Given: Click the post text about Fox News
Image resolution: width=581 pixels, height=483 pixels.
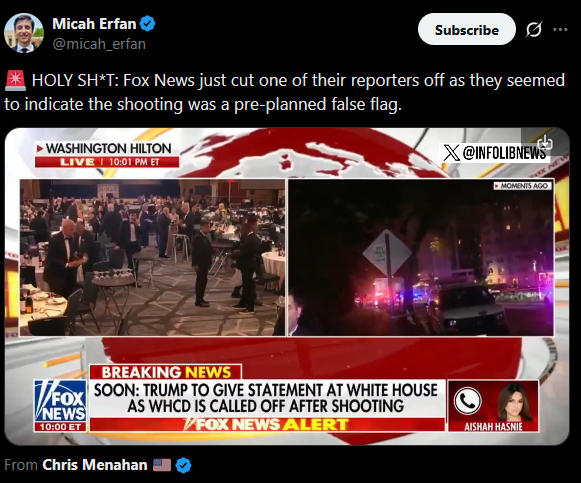Looking at the screenshot, I should tap(285, 92).
